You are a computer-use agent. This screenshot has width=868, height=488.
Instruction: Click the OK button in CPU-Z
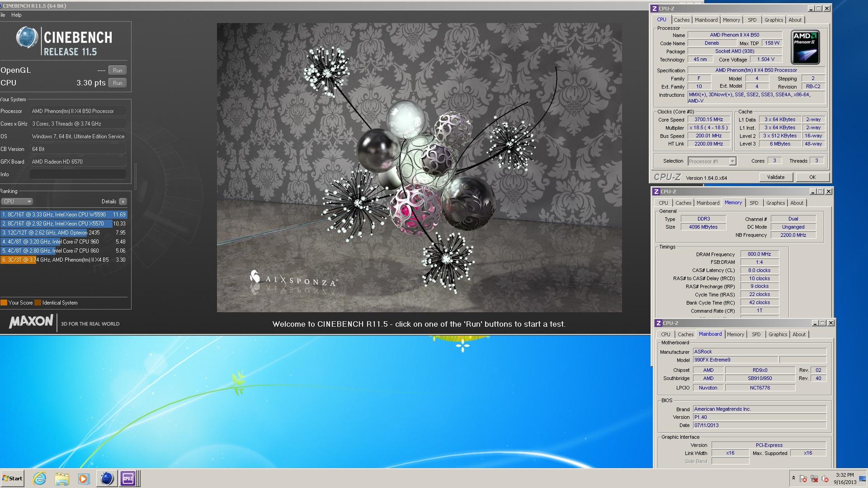[812, 177]
